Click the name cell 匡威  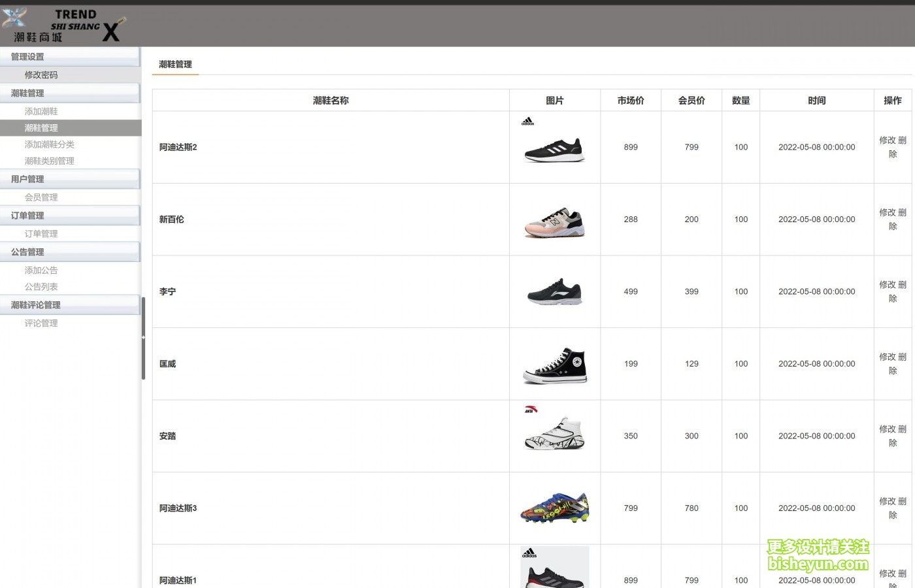(167, 364)
